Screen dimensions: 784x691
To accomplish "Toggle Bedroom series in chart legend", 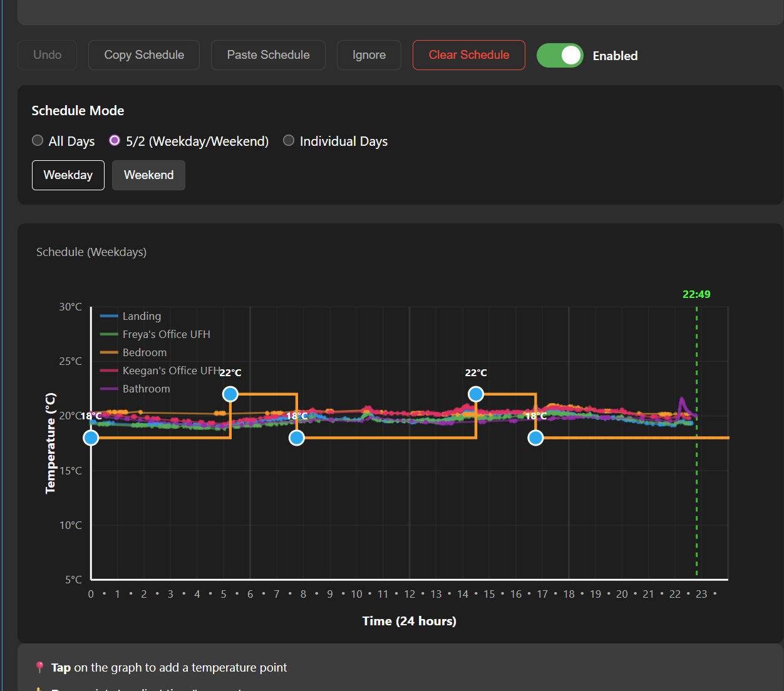I will (133, 352).
